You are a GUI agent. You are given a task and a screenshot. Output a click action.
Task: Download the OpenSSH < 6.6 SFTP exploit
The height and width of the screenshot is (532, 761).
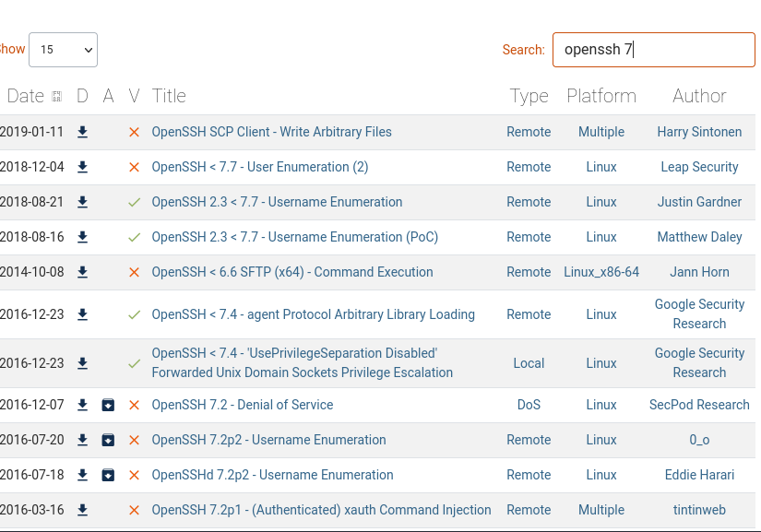pyautogui.click(x=83, y=272)
